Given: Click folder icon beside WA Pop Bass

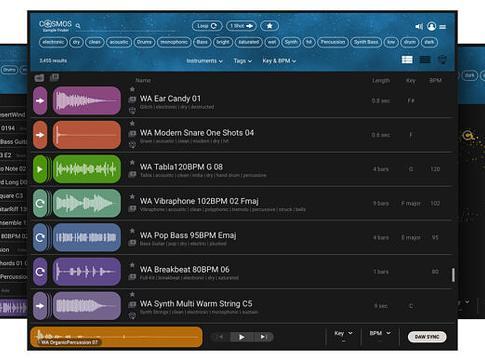Looking at the screenshot, I should (132, 243).
